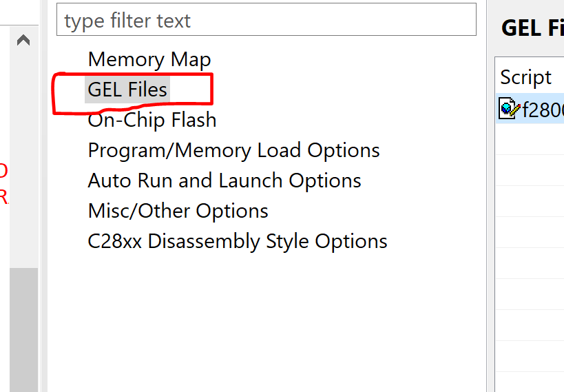Click first empty row below f2800 script
Viewport: 564px width, 392px height.
[x=530, y=139]
